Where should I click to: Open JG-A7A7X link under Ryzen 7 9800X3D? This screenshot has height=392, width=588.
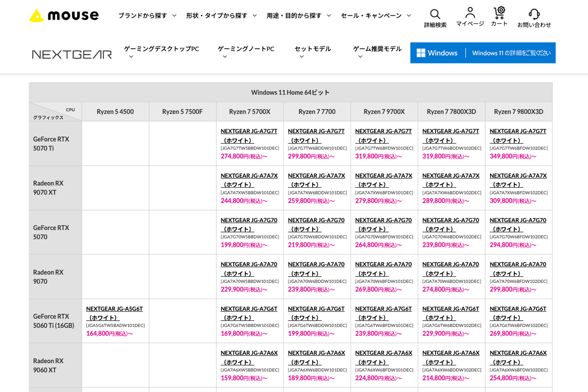tap(518, 176)
